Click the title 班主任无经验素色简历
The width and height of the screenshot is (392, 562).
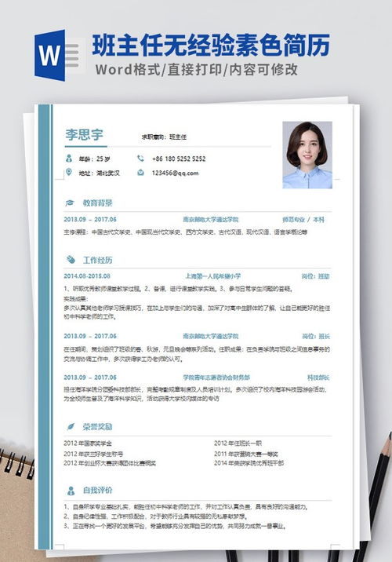tap(211, 46)
